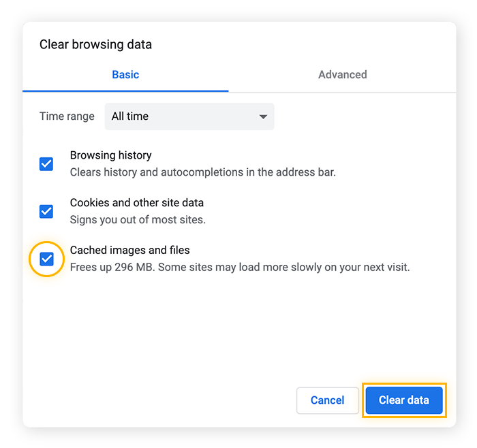
Task: Select the 'Cookies and other site data' label
Action: click(136, 203)
